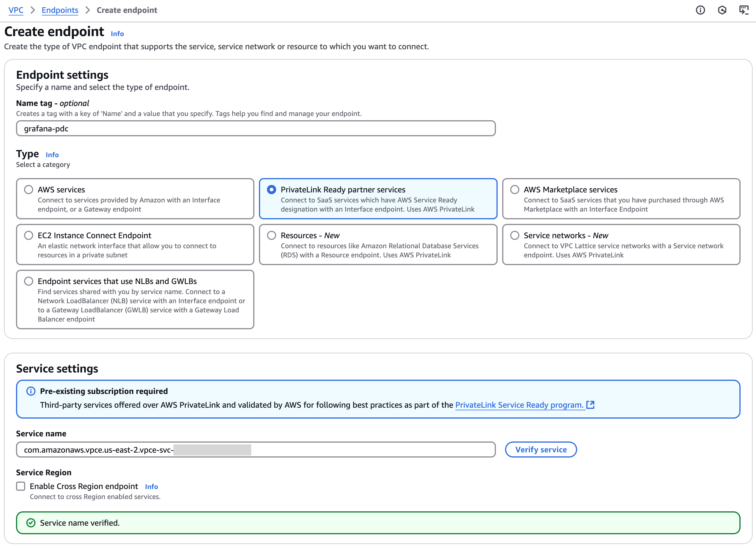Select Endpoint services that use NLBs and GWLBs

[x=29, y=281]
